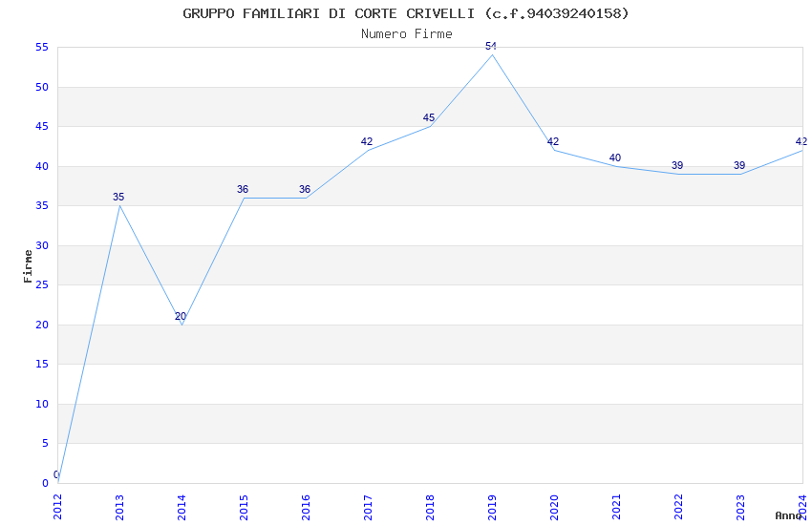
Task: Pick the data value 42 for year 2024
Action: [x=801, y=141]
